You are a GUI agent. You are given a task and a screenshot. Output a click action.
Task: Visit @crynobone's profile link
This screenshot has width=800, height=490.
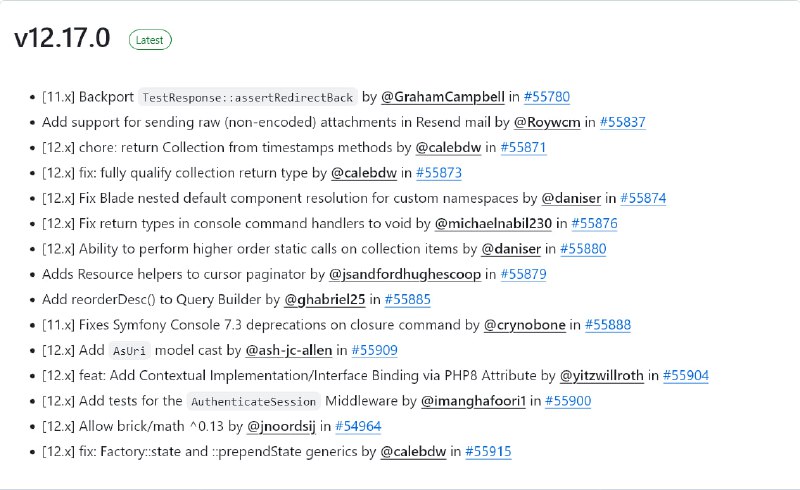[524, 325]
